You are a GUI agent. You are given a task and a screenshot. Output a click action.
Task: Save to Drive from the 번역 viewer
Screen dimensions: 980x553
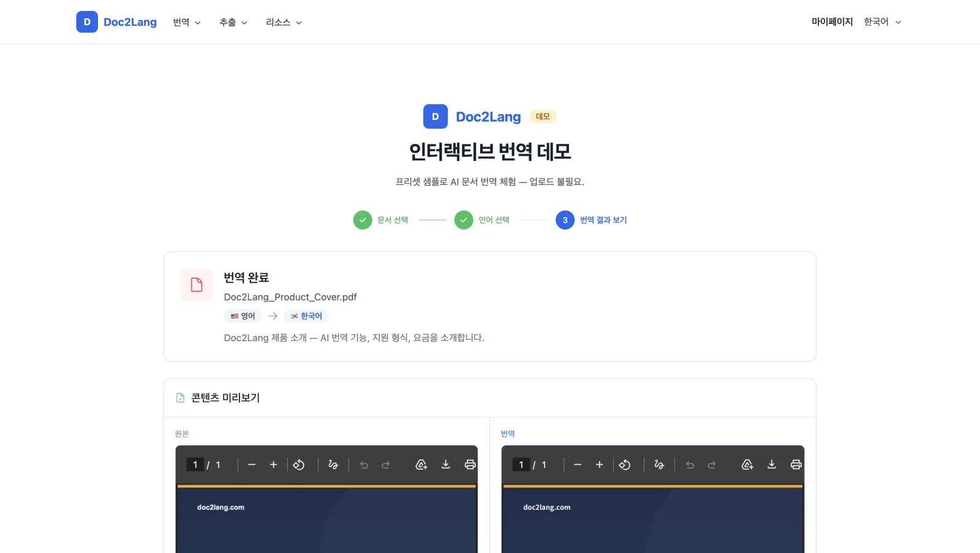747,465
